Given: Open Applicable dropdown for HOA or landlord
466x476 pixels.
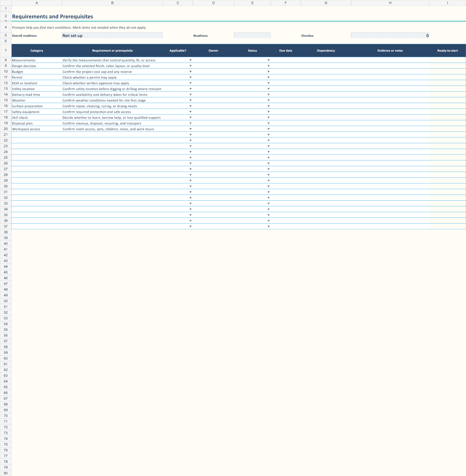Looking at the screenshot, I should click(190, 83).
